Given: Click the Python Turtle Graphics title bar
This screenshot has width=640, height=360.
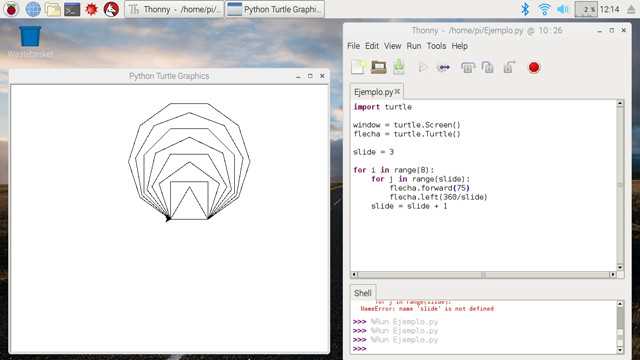Looking at the screenshot, I should pos(169,76).
